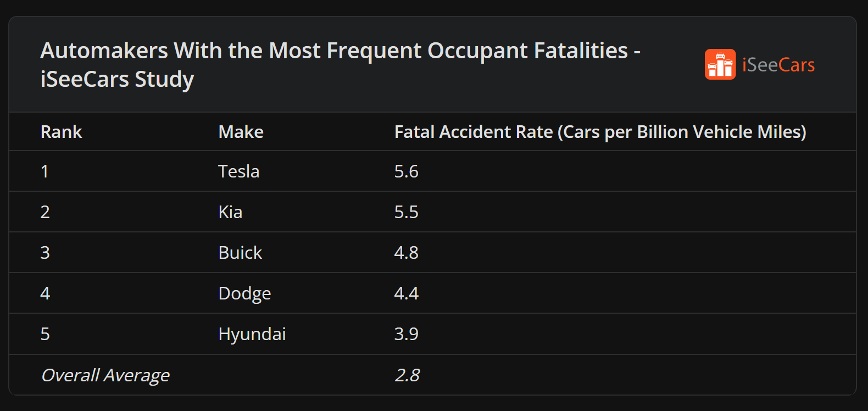868x411 pixels.
Task: Click the iSeeCars orange car logo icon
Action: [720, 65]
